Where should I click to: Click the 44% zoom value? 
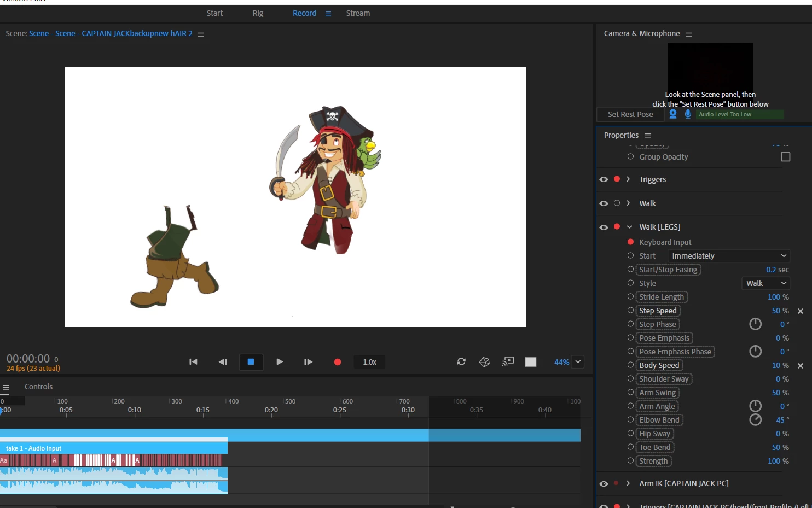(x=561, y=362)
